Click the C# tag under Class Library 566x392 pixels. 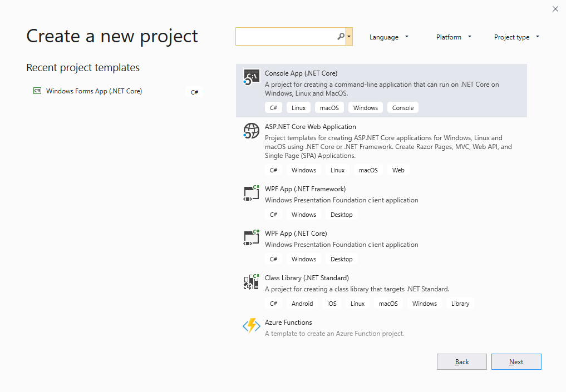coord(273,304)
